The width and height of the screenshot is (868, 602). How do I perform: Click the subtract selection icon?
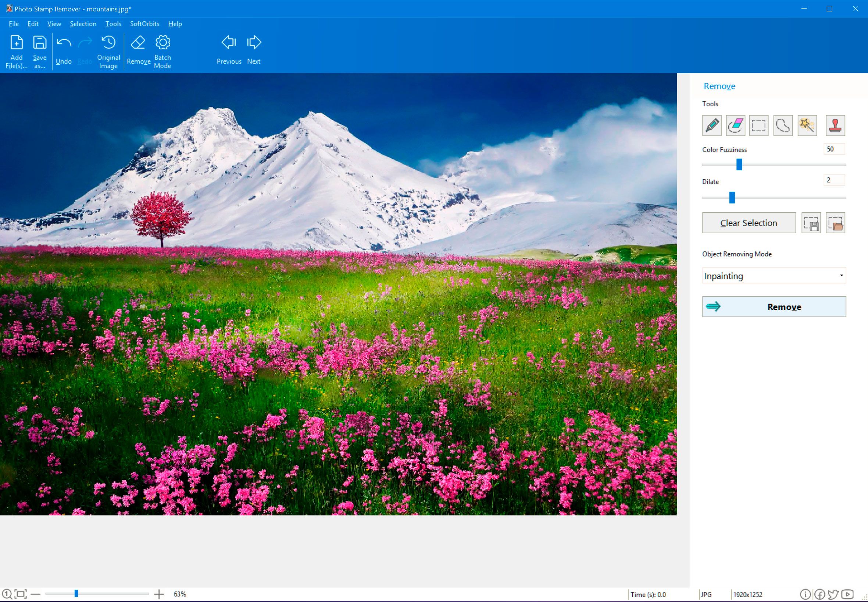735,125
